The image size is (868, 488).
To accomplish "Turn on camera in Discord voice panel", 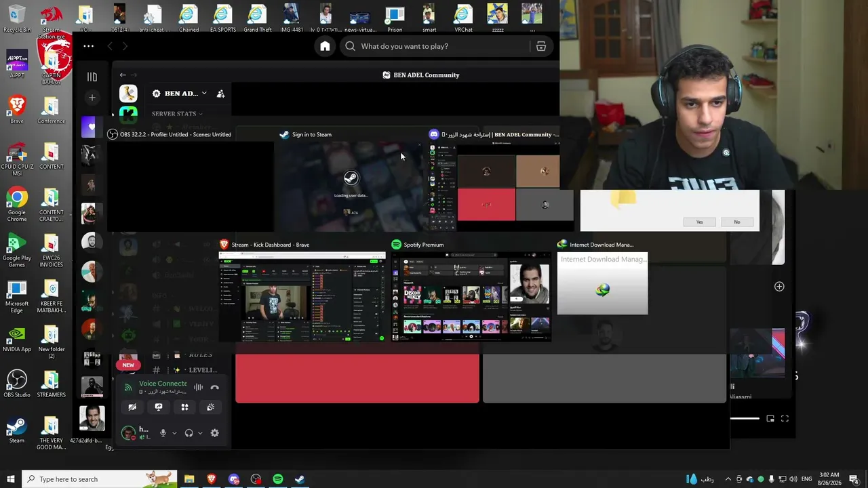I will (132, 407).
